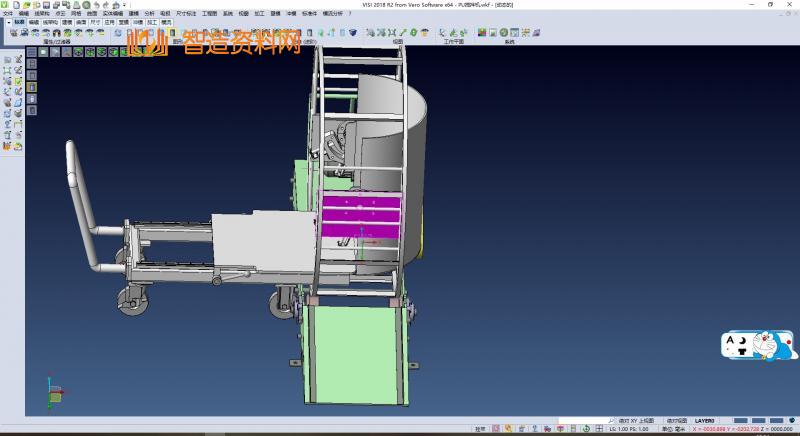This screenshot has width=800, height=436.
Task: Open the 文件 menu
Action: (x=8, y=13)
